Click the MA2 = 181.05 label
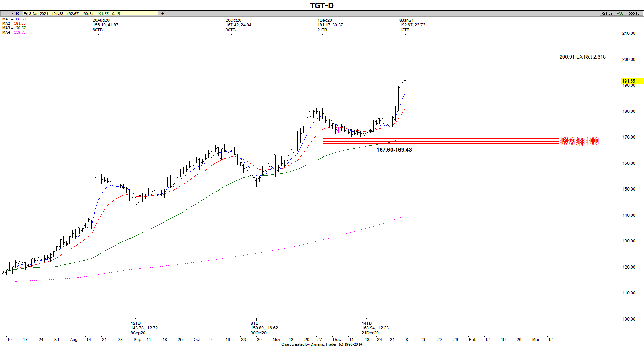Screen dimensions: 644x347 click(14, 24)
